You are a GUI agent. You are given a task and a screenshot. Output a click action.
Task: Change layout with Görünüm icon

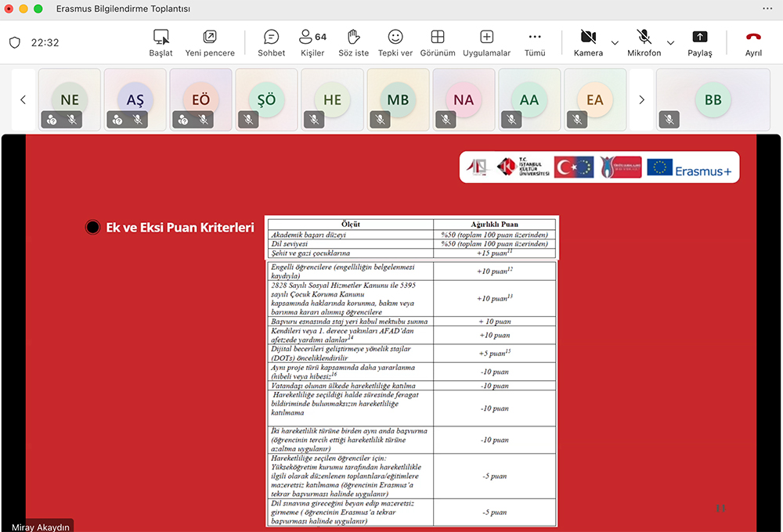[438, 42]
